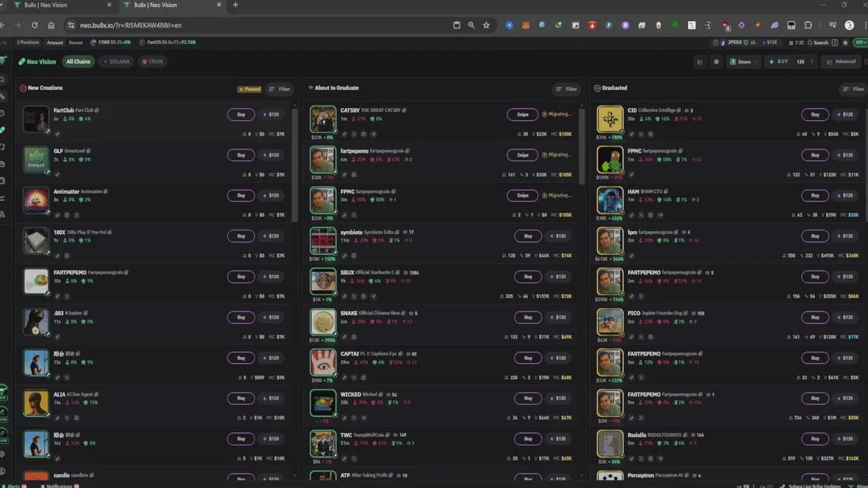This screenshot has width=868, height=488.
Task: Open the Neo Vision pill logo
Action: (x=37, y=62)
